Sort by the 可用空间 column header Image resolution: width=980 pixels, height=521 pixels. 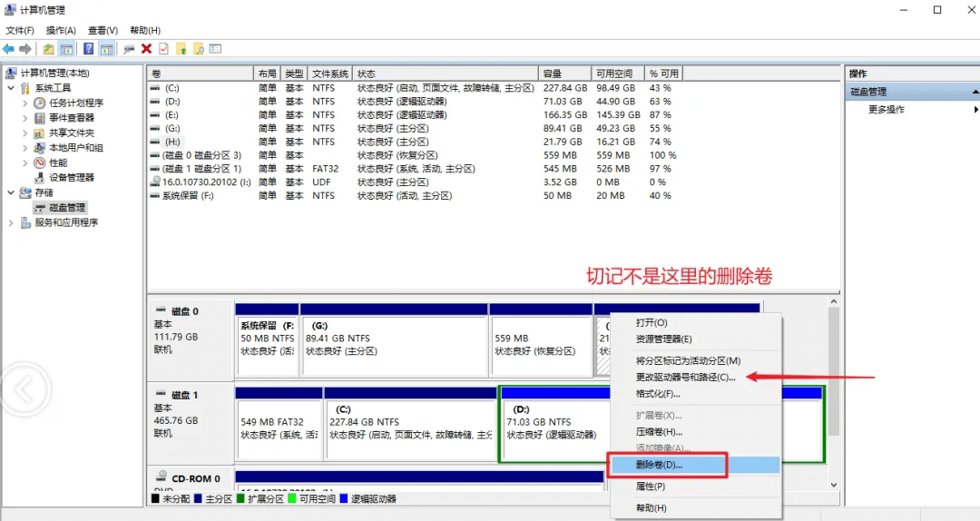tap(618, 74)
